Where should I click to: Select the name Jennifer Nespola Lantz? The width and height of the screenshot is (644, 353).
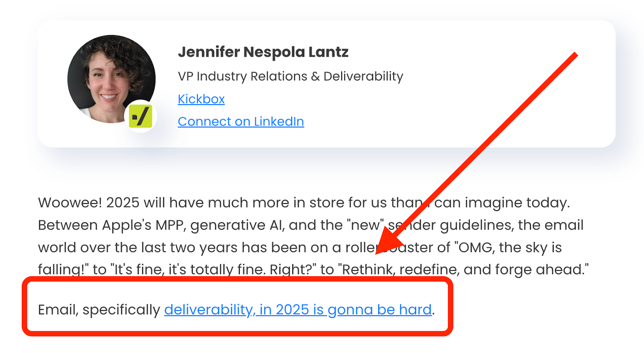pos(263,52)
